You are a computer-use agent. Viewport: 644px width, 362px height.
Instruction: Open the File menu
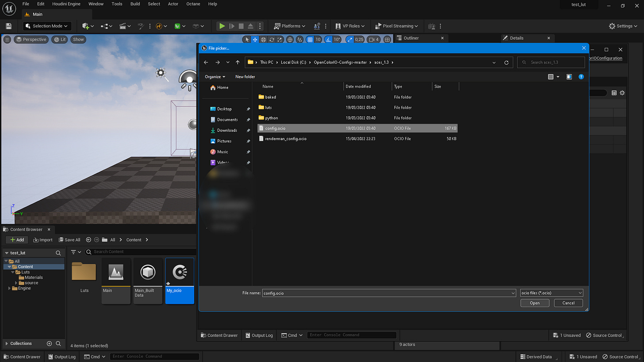(26, 4)
